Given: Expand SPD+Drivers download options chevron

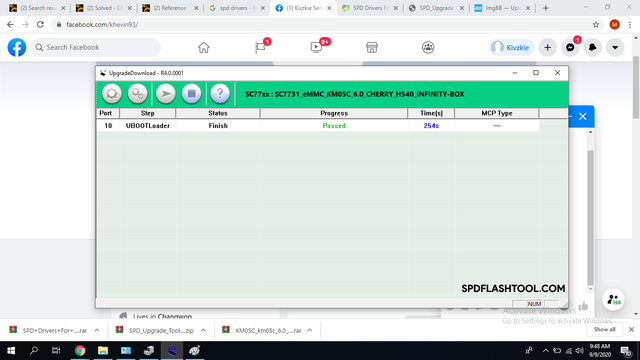Looking at the screenshot, I should tap(97, 330).
